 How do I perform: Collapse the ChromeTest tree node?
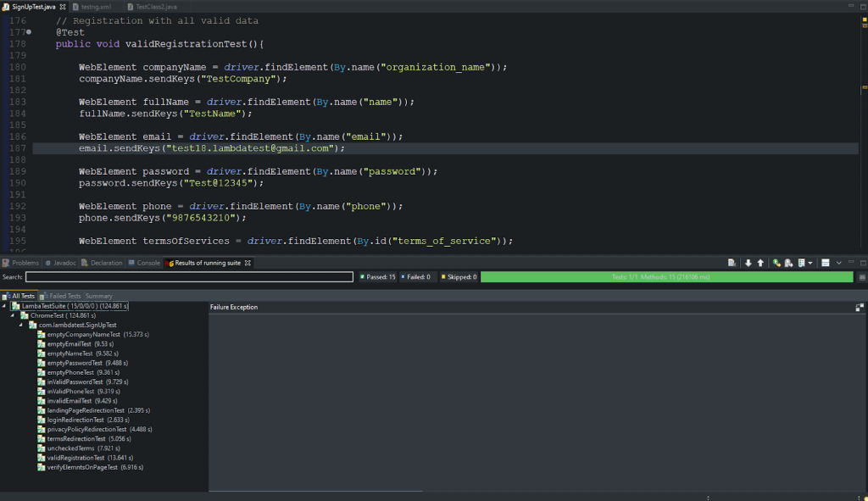pyautogui.click(x=14, y=315)
